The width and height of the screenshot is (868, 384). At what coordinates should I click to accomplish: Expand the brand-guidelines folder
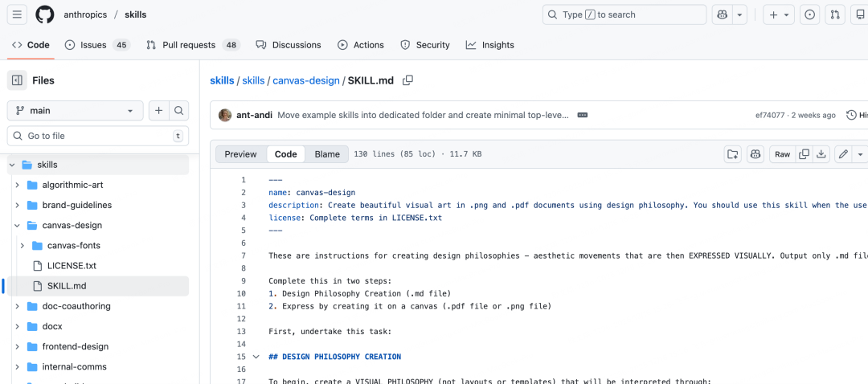point(17,206)
